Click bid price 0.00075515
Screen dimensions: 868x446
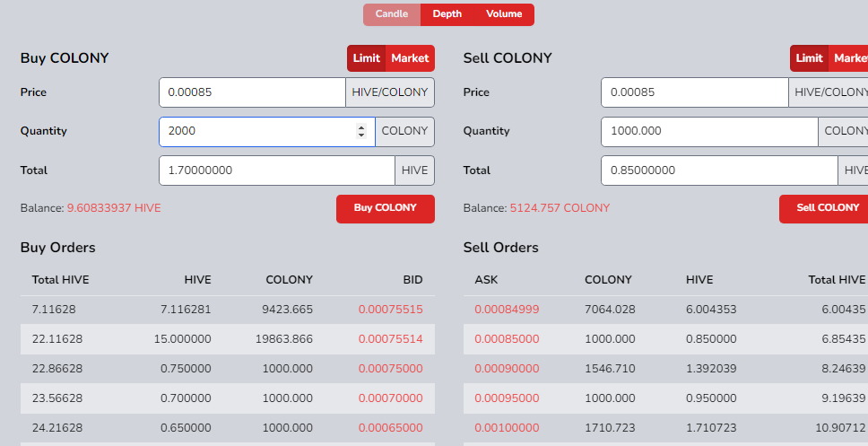(x=390, y=310)
